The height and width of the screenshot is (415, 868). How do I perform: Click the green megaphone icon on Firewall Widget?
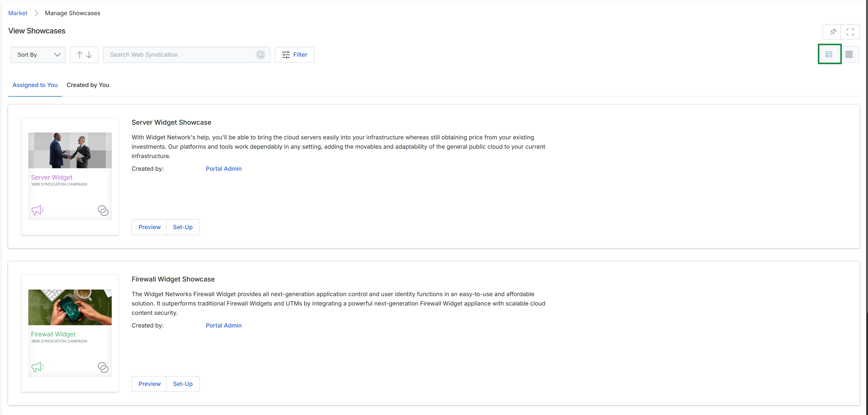point(37,367)
